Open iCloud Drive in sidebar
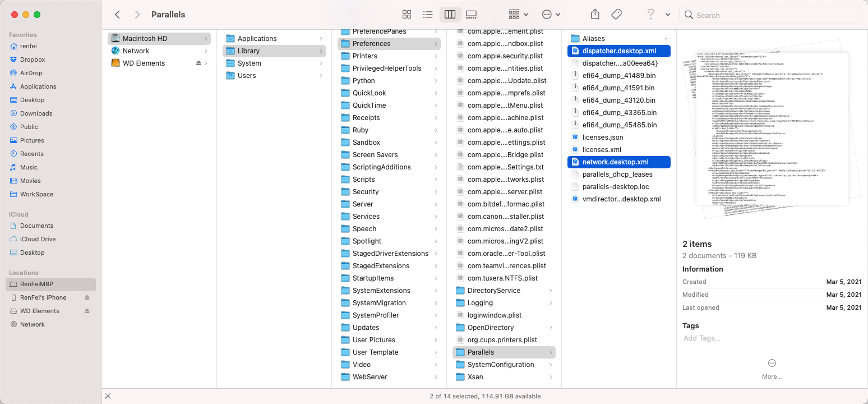This screenshot has width=868, height=404. (x=50, y=239)
